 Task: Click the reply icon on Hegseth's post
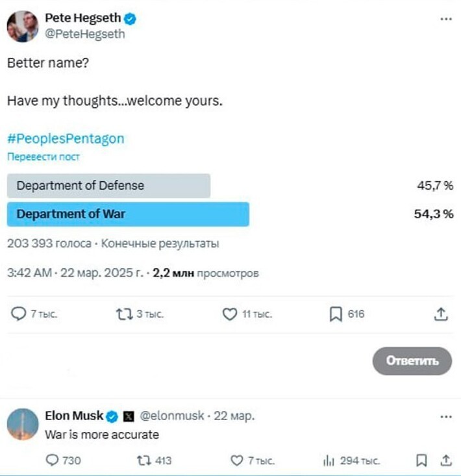tap(19, 314)
